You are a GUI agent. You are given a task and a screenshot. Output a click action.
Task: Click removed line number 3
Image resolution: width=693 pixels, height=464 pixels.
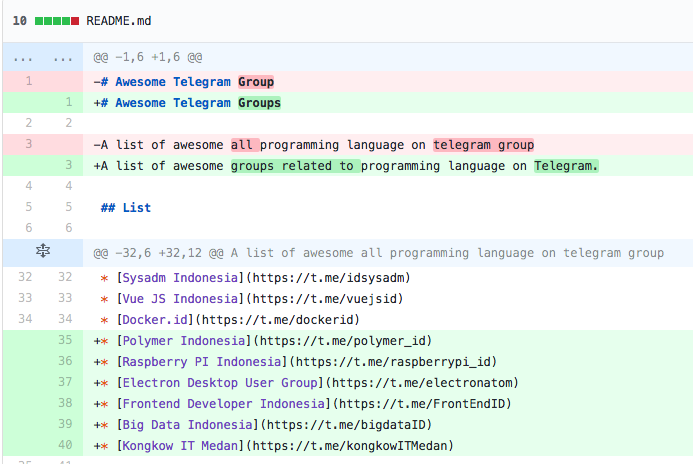29,144
